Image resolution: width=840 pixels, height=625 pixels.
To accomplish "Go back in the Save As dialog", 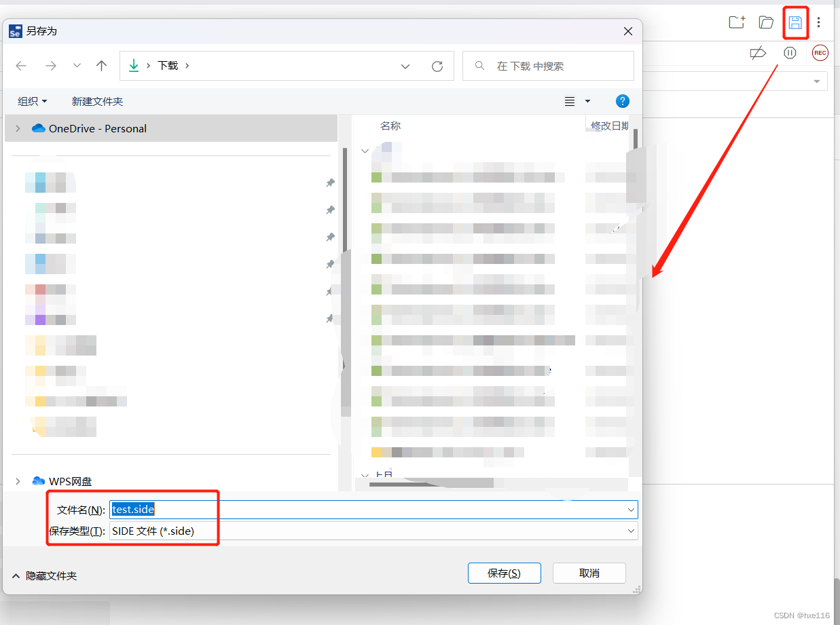I will (21, 66).
